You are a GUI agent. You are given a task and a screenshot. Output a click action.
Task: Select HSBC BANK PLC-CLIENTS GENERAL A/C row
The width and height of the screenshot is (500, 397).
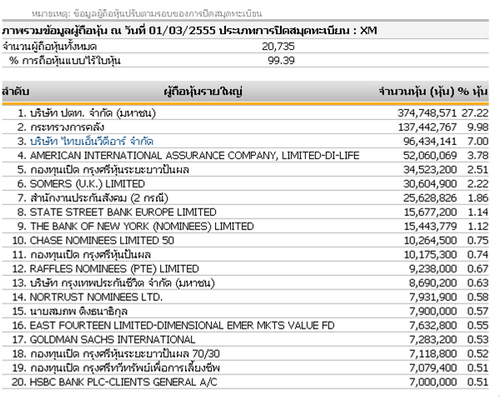[245, 382]
